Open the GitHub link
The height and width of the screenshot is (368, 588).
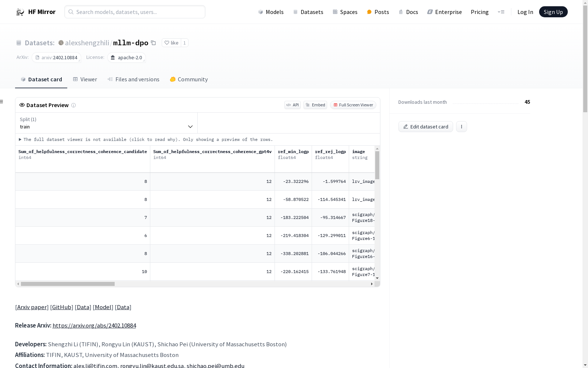pos(62,307)
